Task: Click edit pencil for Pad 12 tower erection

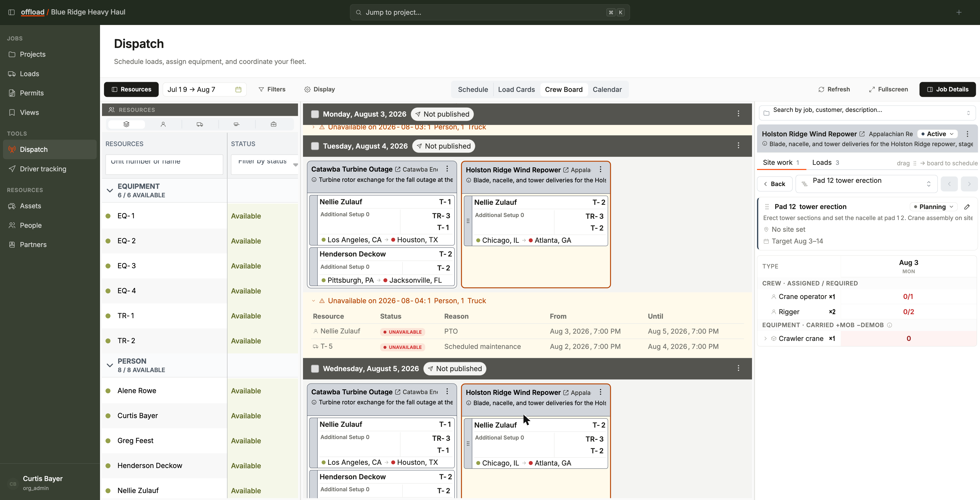Action: coord(967,207)
